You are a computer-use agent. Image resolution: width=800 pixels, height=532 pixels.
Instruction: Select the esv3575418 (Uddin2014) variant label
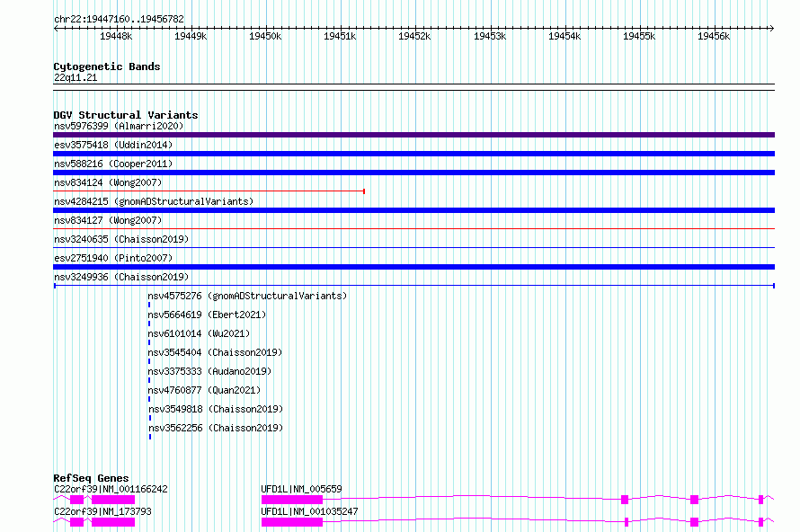coord(113,145)
